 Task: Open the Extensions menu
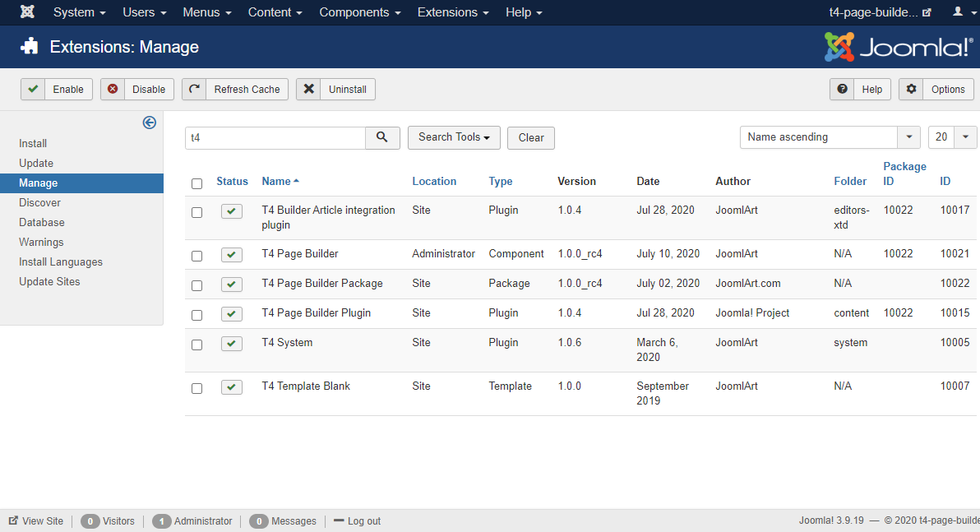452,12
